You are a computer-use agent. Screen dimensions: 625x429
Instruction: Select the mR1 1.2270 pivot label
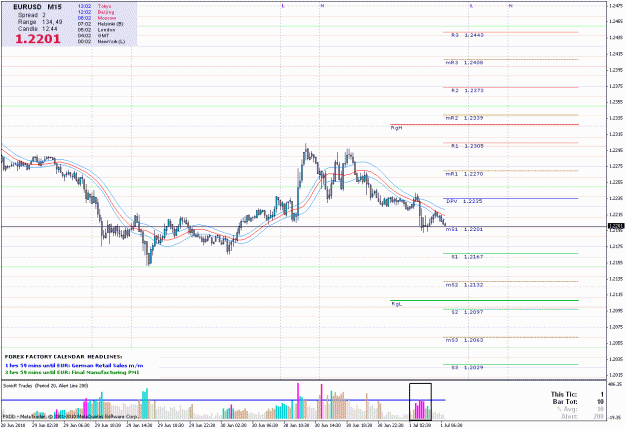[464, 174]
